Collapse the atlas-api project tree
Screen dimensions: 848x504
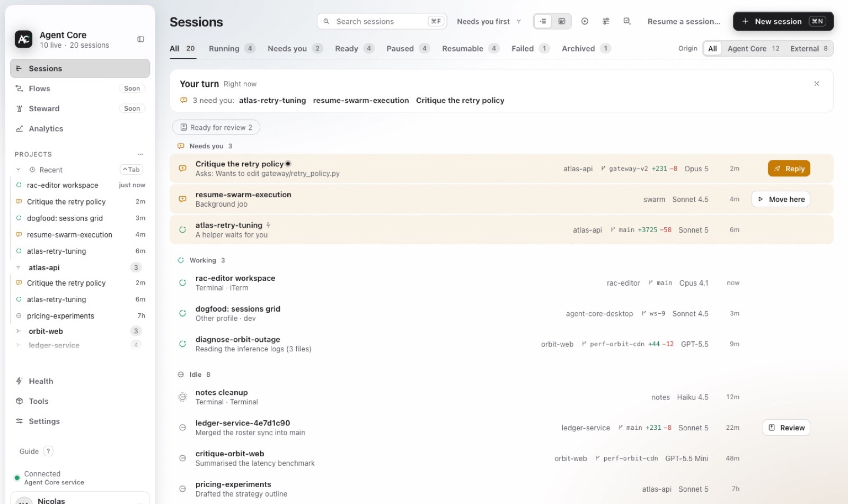18,268
